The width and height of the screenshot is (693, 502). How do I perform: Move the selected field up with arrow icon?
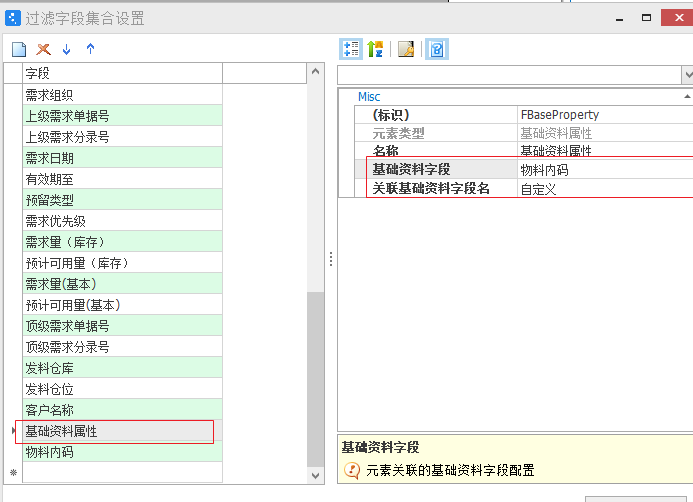91,49
